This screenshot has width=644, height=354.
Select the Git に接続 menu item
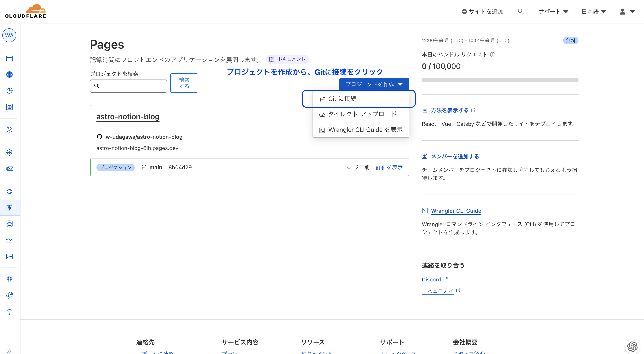click(342, 99)
